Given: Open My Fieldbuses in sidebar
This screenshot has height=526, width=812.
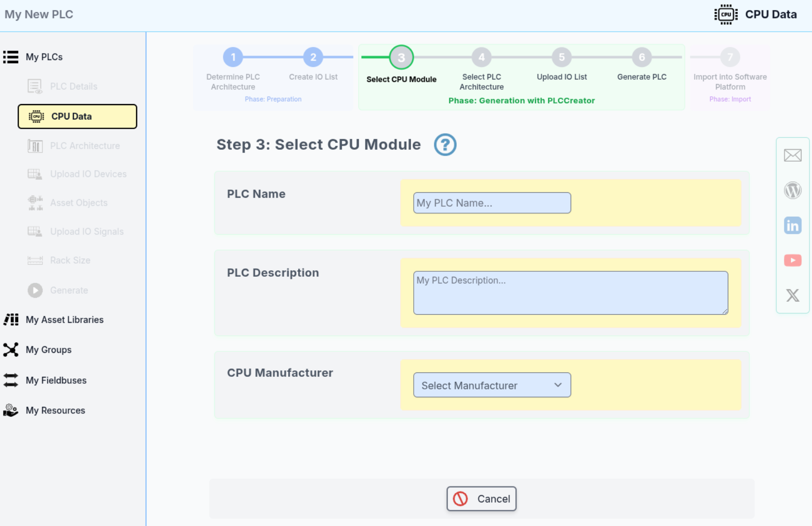Looking at the screenshot, I should 56,380.
